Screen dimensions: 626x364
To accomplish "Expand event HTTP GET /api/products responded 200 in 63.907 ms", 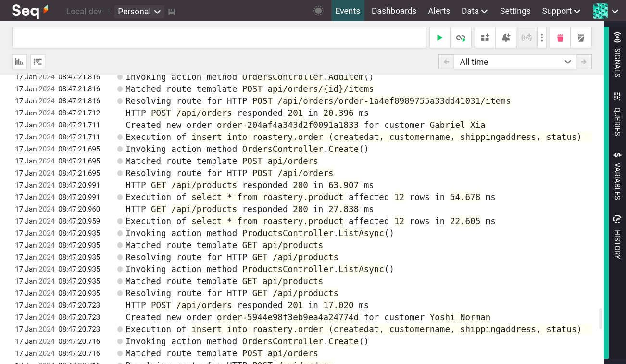I will (250, 185).
